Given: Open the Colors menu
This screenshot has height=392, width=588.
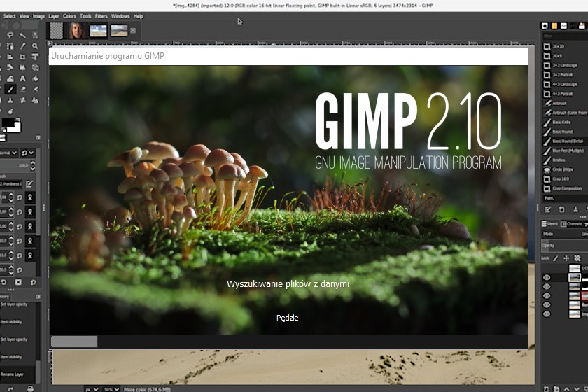Looking at the screenshot, I should 70,15.
